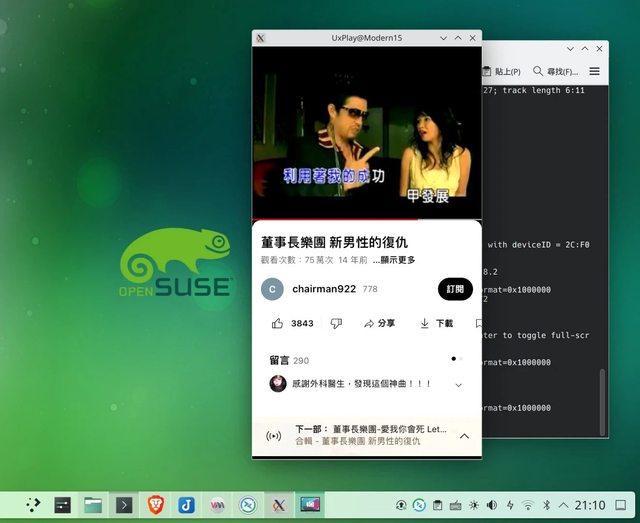
Task: Open the file manager from taskbar
Action: [93, 505]
